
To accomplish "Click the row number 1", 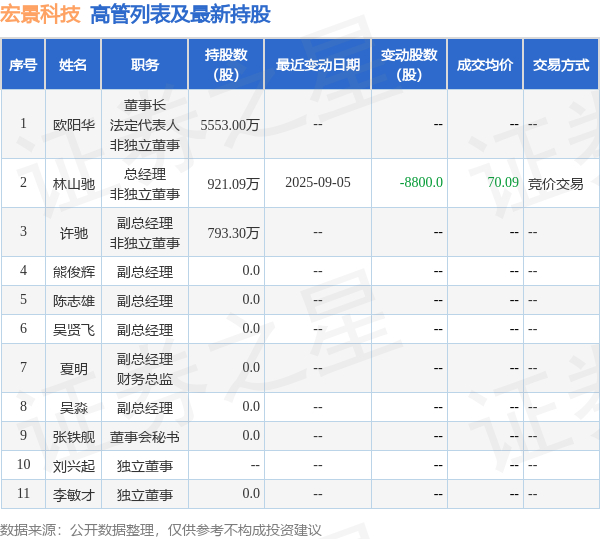I will (x=23, y=124).
